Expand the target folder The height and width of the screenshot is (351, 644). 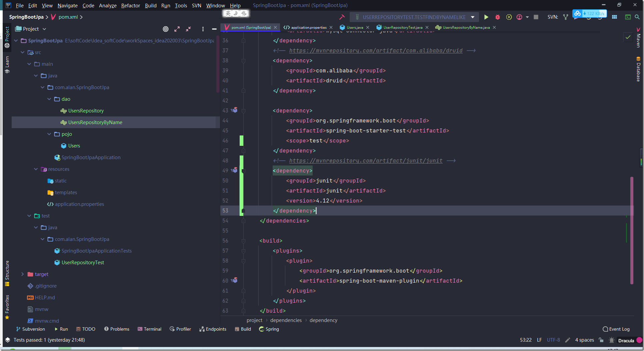click(23, 274)
